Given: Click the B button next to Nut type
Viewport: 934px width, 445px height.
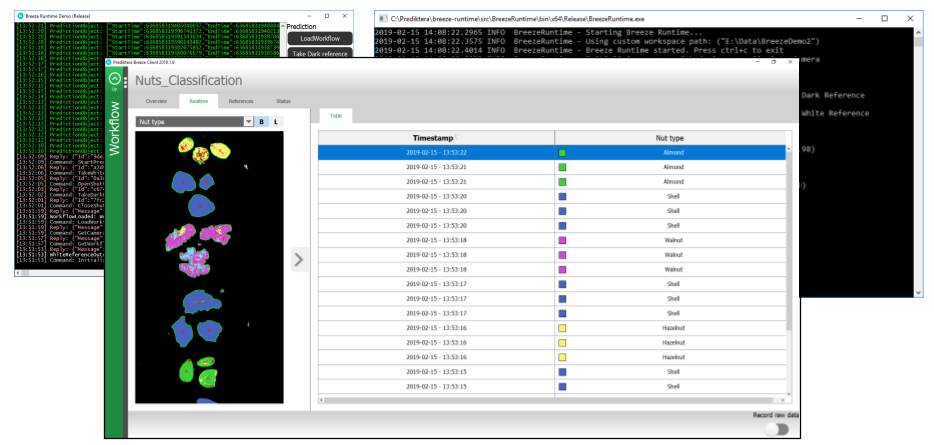Looking at the screenshot, I should 262,122.
